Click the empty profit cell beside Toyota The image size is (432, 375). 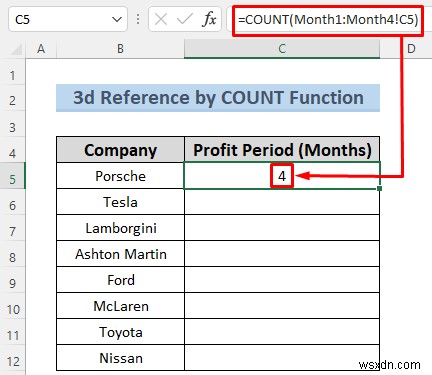point(282,332)
